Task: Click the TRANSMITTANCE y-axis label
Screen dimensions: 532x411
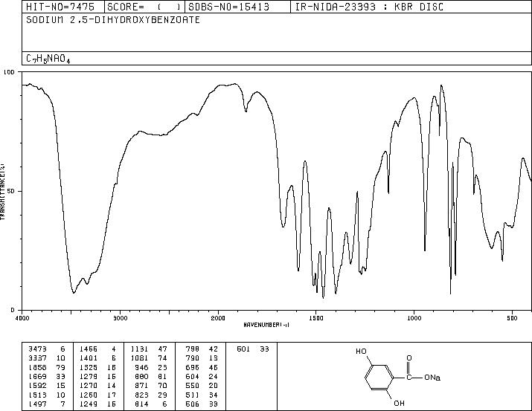Action: pyautogui.click(x=2, y=191)
